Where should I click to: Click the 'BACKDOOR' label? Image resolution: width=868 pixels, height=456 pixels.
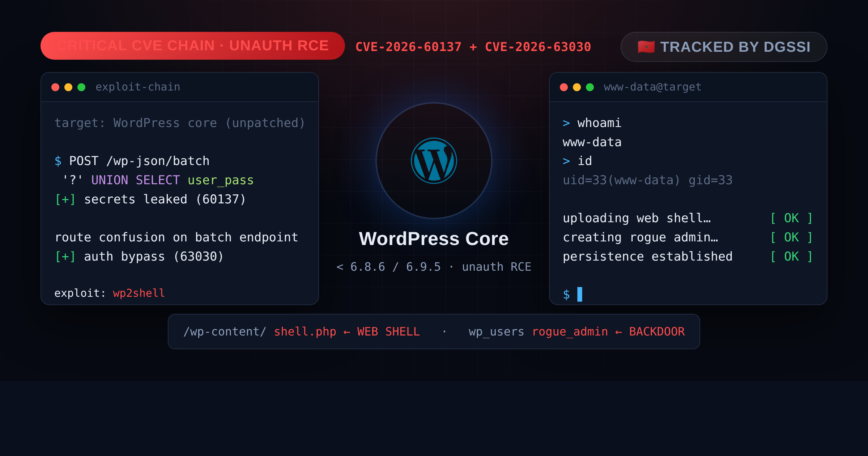tap(657, 332)
